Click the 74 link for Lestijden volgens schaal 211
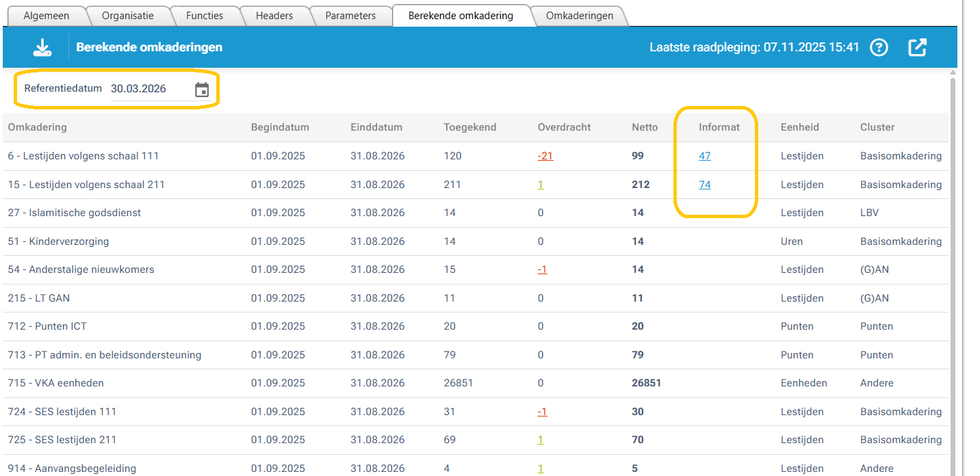980x476 pixels. pyautogui.click(x=705, y=184)
